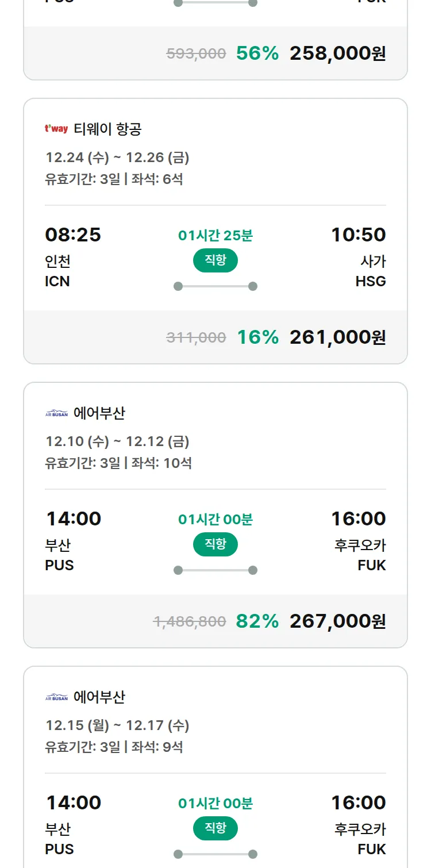Click the Air Busan logo on 12.10 card
This screenshot has width=431, height=868.
pos(56,413)
